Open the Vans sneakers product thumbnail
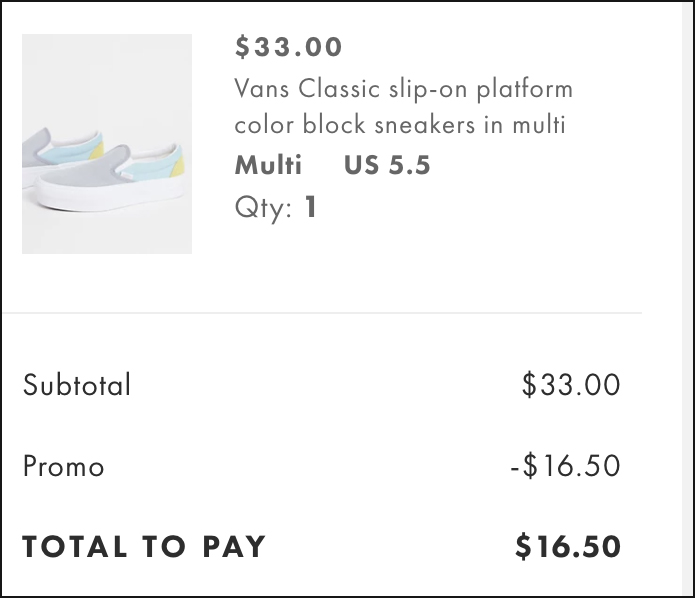 click(107, 144)
